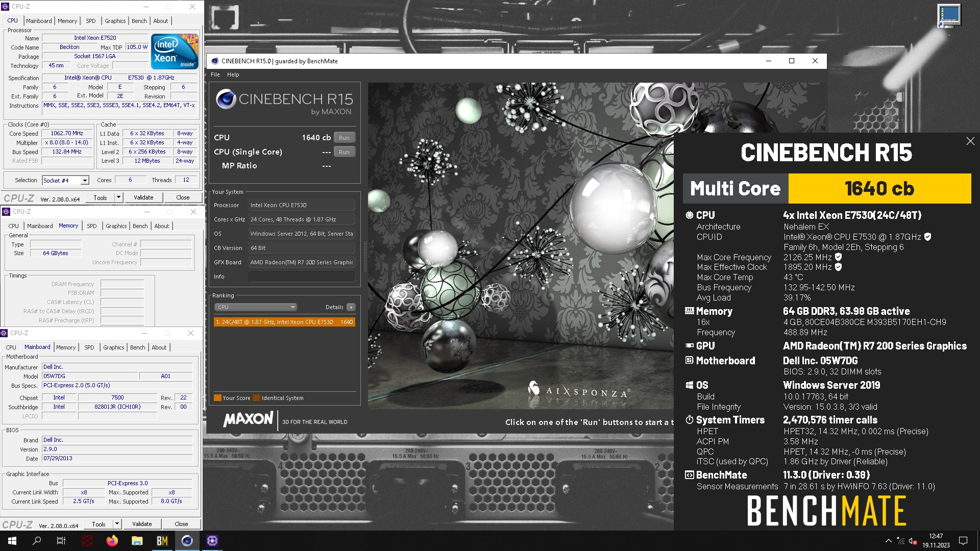Viewport: 980px width, 551px height.
Task: Click Close button in bottom CPU-Z window
Action: [x=181, y=524]
